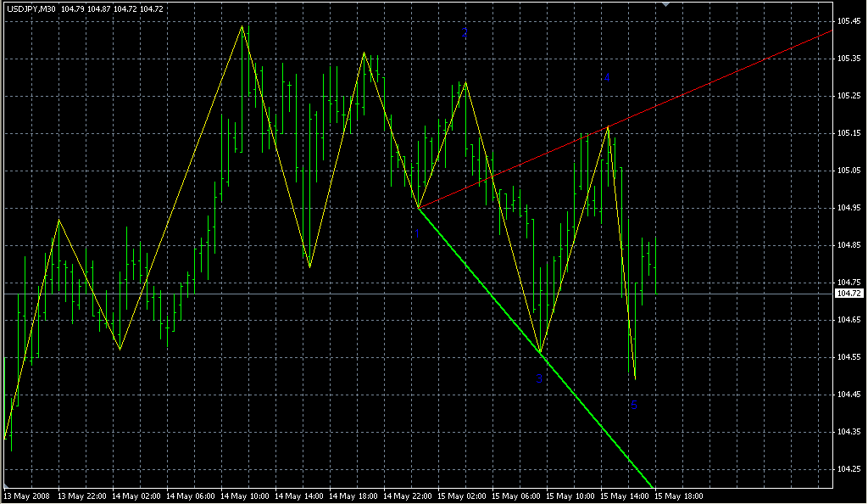
Task: Click the blue wave label 2
Action: pyautogui.click(x=465, y=33)
